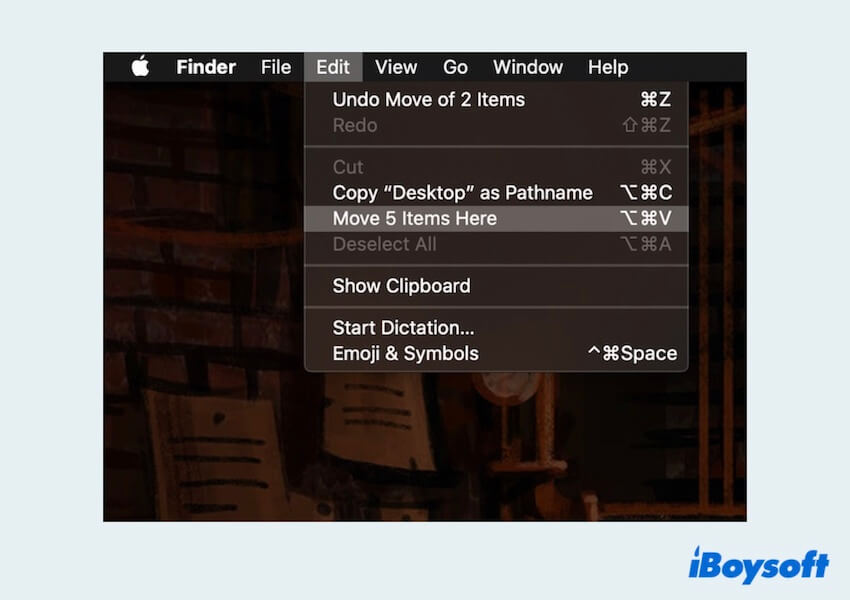
Task: Click the desktop wallpaper left of the menu
Action: point(200,300)
